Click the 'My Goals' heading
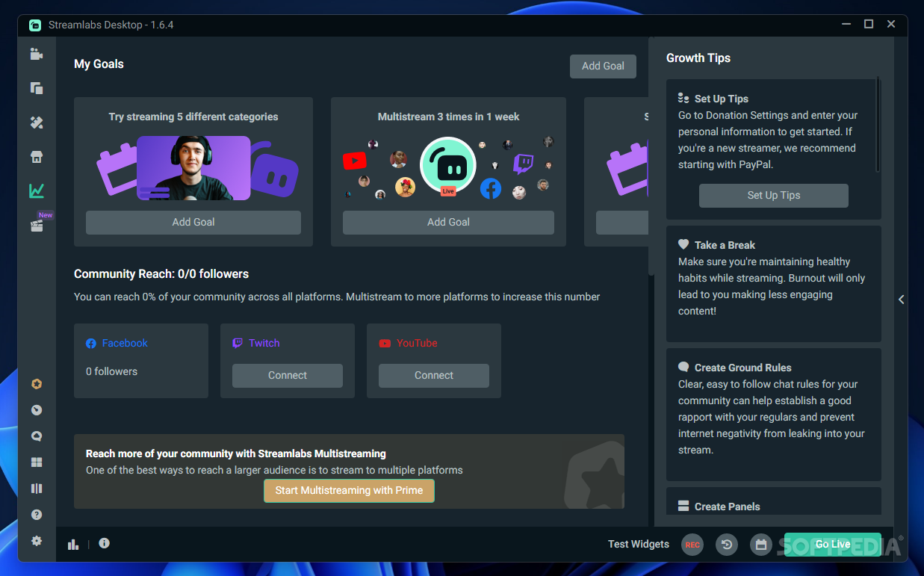Viewport: 924px width, 576px height. point(99,64)
